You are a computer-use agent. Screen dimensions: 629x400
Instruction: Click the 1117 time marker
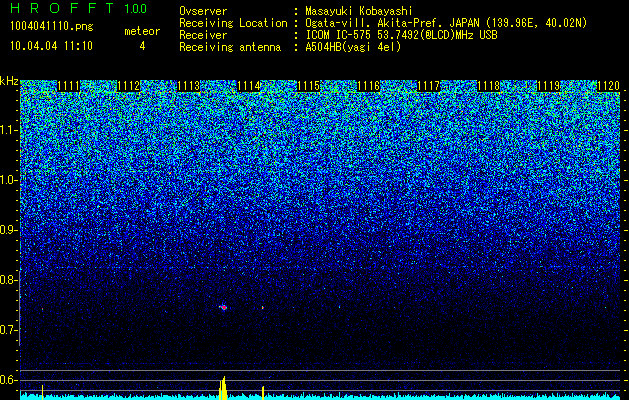pos(428,86)
